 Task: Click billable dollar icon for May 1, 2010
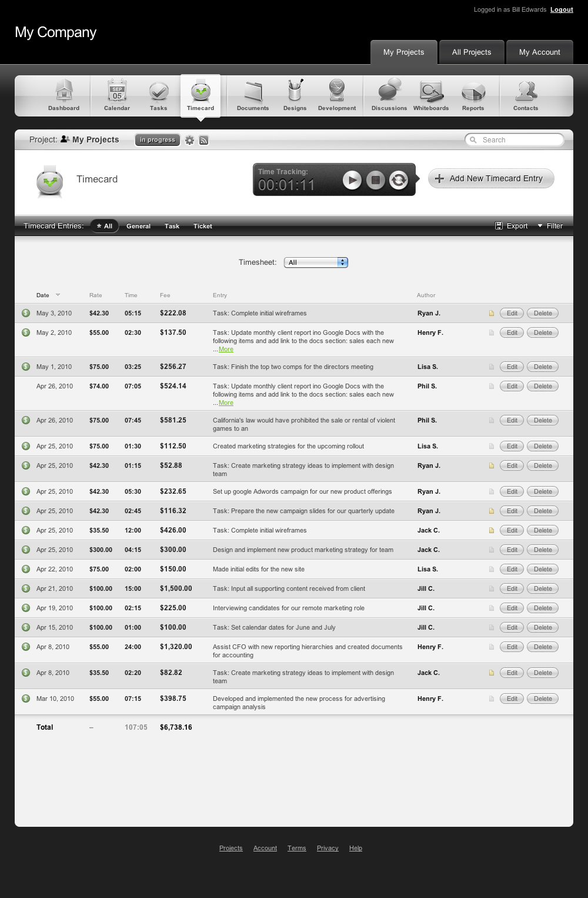(26, 367)
